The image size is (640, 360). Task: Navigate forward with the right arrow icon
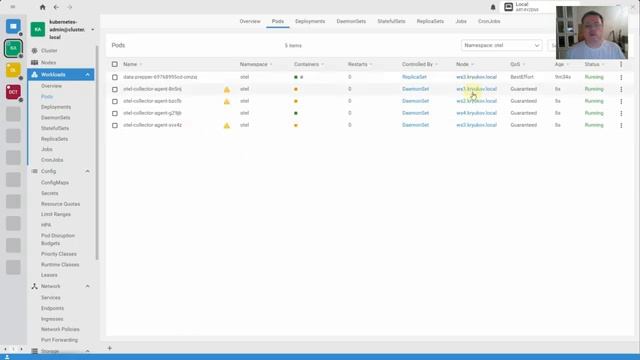[x=69, y=7]
